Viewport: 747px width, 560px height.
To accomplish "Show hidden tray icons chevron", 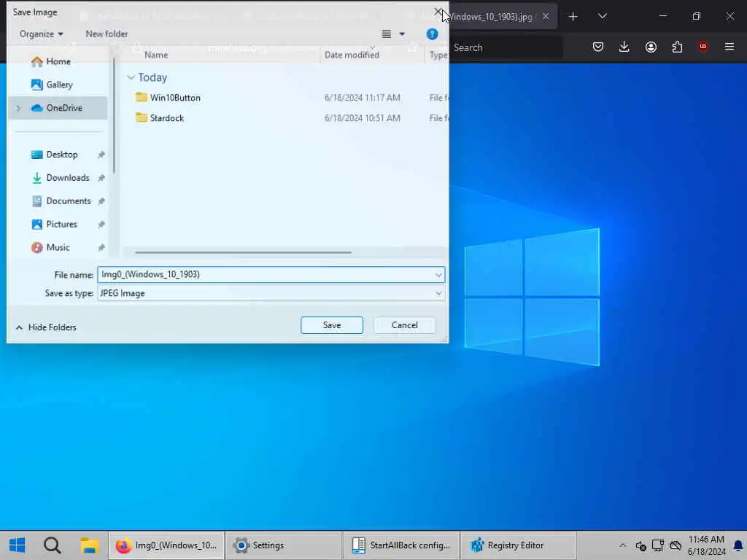I will click(x=623, y=545).
